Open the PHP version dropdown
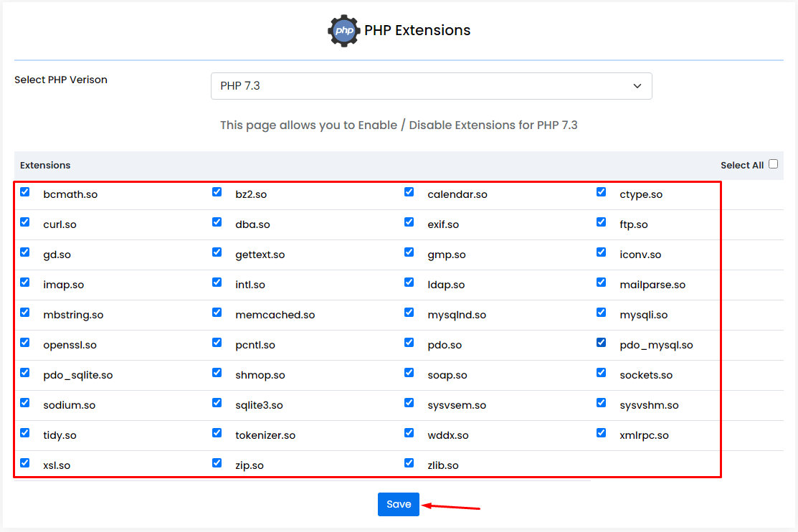This screenshot has height=532, width=798. (x=431, y=86)
